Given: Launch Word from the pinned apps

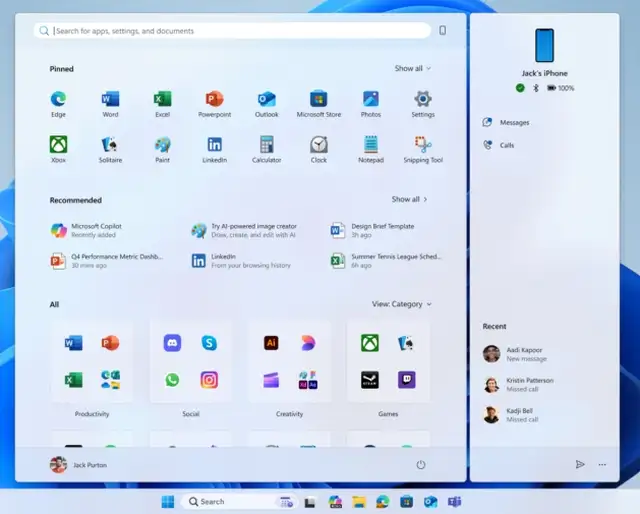Looking at the screenshot, I should pos(110,99).
